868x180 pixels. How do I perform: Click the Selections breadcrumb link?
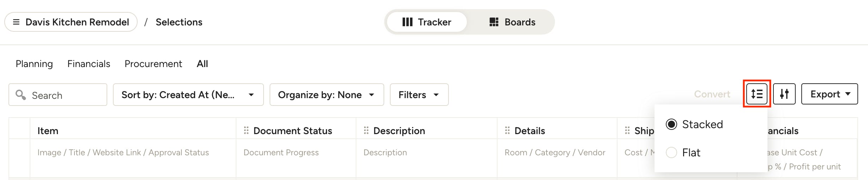pyautogui.click(x=179, y=22)
